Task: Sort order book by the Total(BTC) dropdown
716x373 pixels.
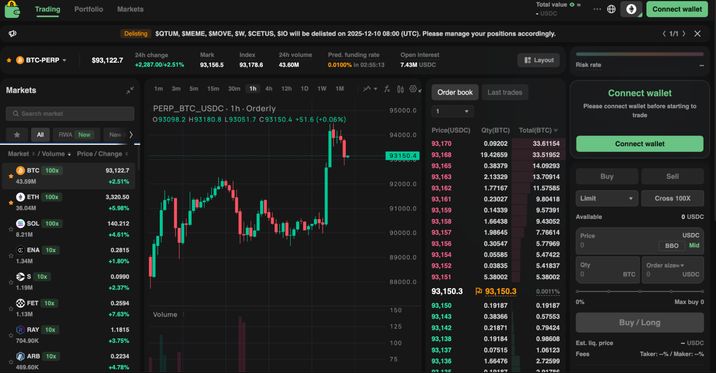Action: click(x=538, y=130)
